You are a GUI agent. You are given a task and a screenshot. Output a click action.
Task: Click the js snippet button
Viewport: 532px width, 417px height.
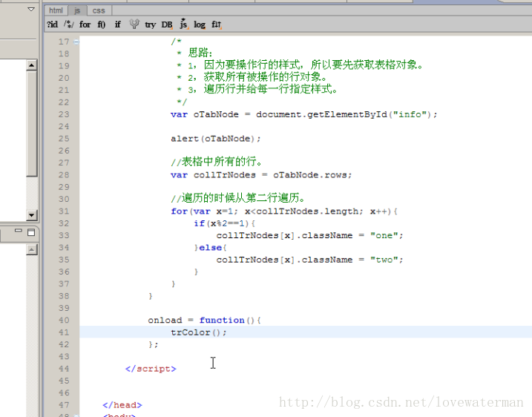click(x=183, y=24)
